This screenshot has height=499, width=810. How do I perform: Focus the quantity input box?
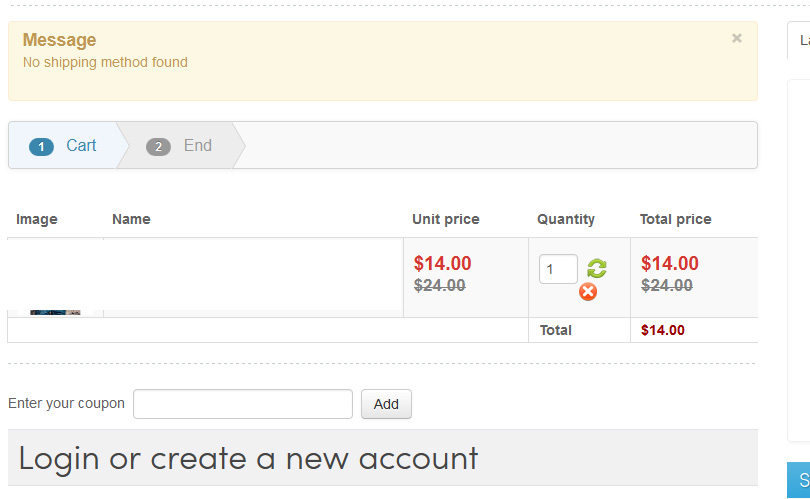click(x=558, y=269)
